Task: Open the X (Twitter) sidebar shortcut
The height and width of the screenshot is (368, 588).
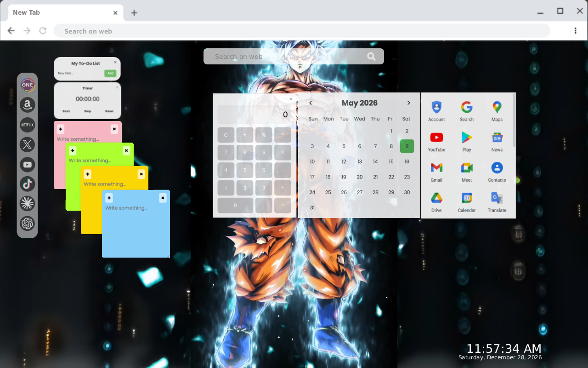Action: [27, 144]
